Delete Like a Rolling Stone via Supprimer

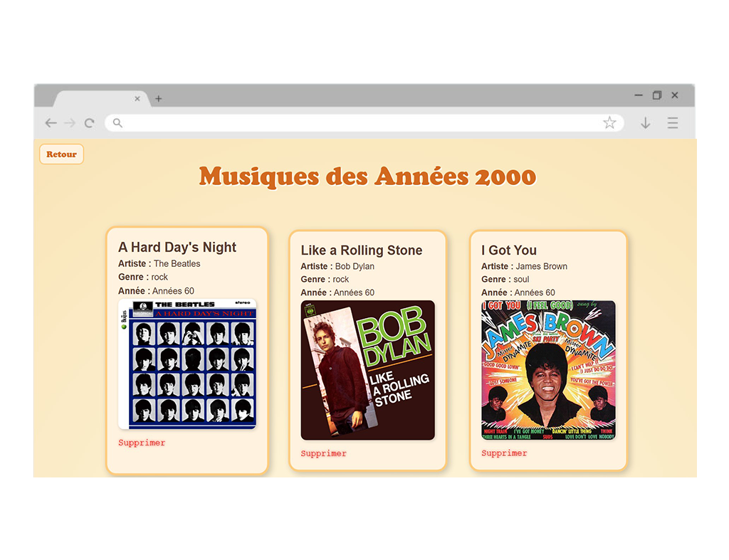(x=324, y=453)
